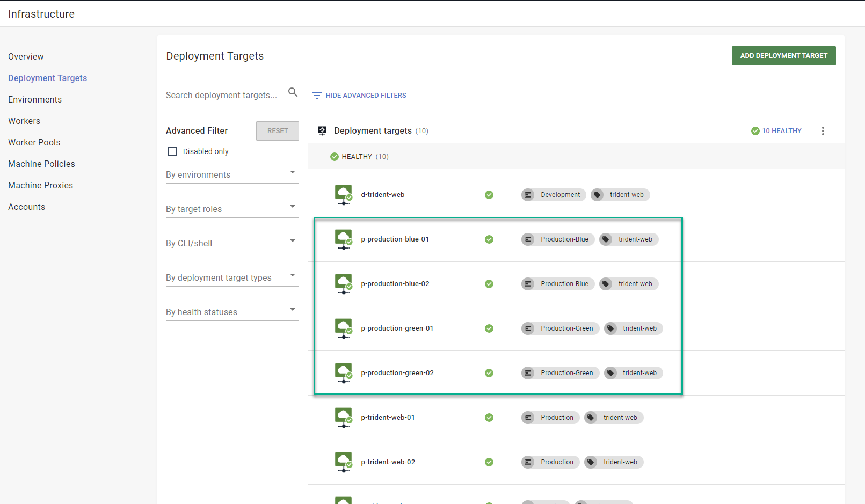Click the filter icon beside Hide Advanced Filters

coord(316,95)
